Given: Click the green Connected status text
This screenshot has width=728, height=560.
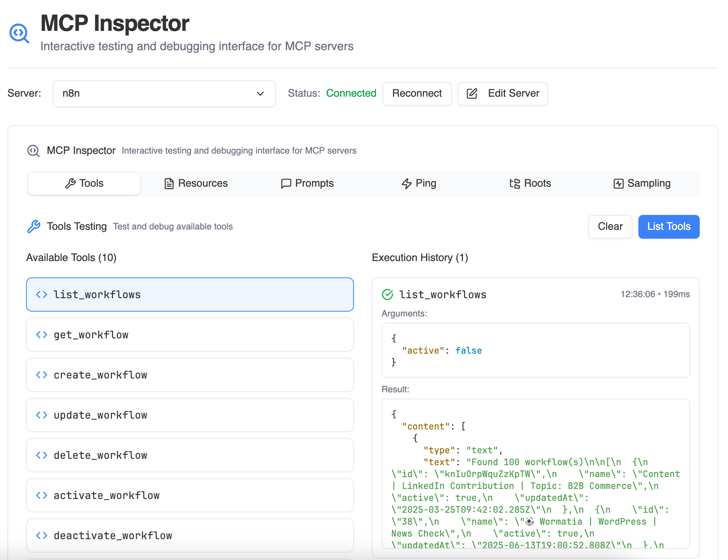Looking at the screenshot, I should pyautogui.click(x=351, y=93).
